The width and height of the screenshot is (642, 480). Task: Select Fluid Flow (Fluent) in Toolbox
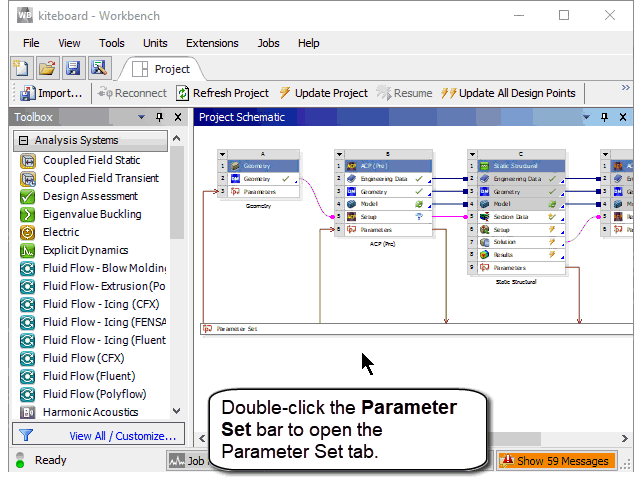tap(89, 376)
